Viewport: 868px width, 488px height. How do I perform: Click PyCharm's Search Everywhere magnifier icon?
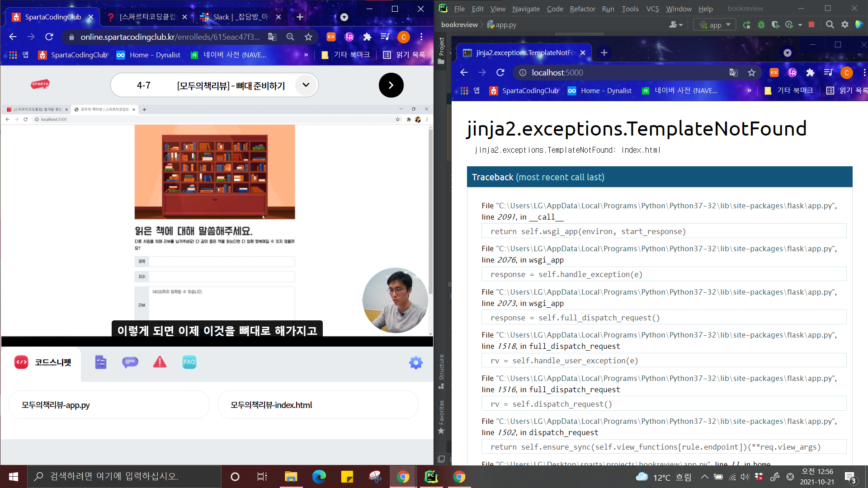coord(830,25)
